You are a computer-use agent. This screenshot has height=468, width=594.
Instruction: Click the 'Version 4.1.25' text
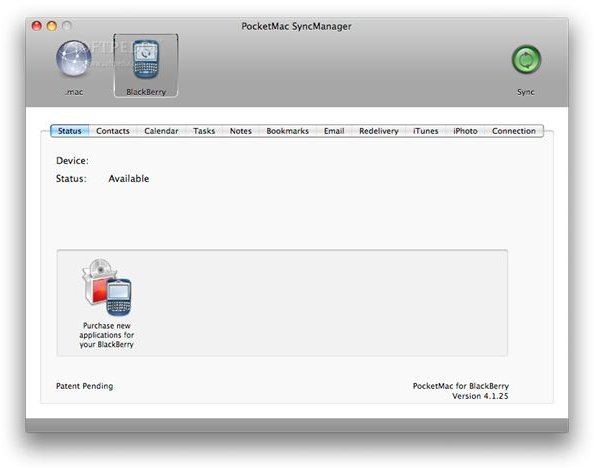tap(480, 396)
